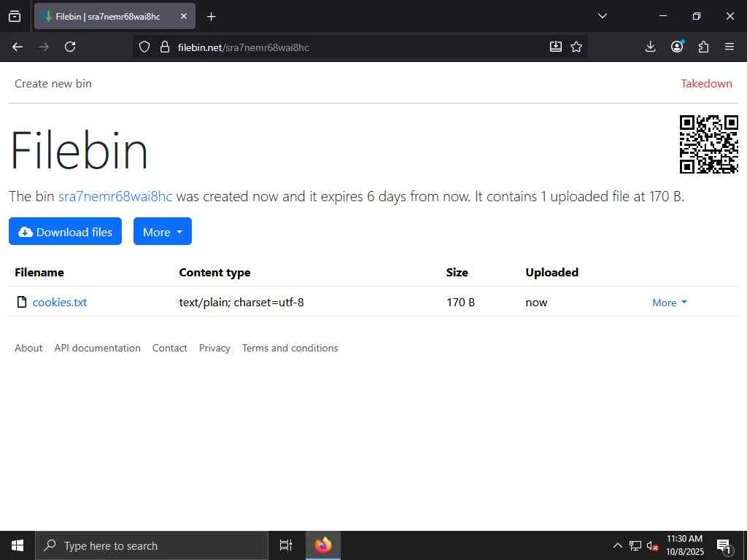Open the tracking protection shield icon

[x=144, y=47]
